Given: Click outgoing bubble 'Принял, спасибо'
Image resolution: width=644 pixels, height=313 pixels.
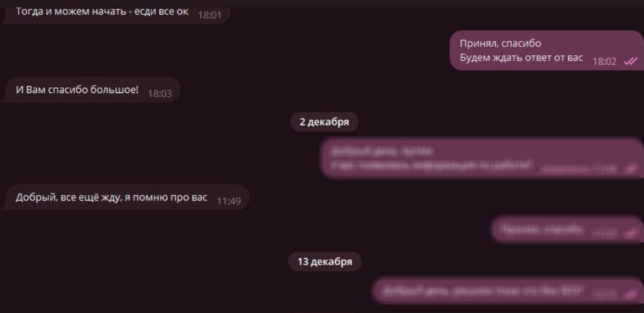Looking at the screenshot, I should (x=546, y=50).
